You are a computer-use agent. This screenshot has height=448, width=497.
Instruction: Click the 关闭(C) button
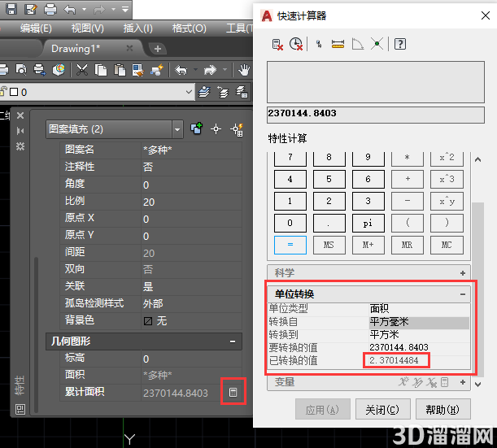pos(382,410)
